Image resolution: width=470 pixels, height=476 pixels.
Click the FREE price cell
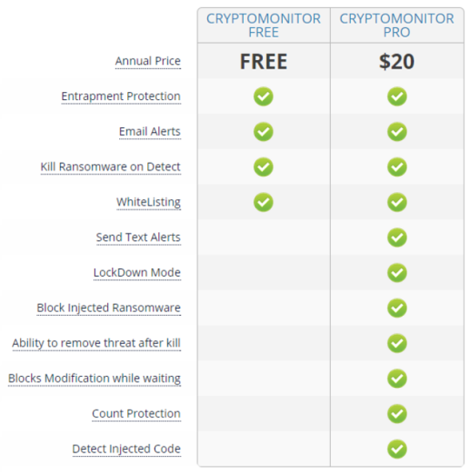click(x=264, y=61)
